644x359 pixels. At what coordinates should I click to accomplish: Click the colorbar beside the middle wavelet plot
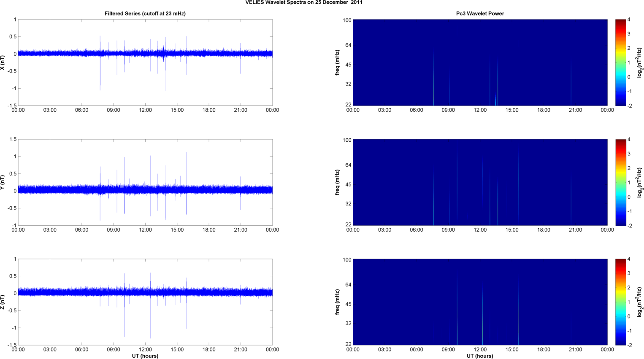coord(620,182)
